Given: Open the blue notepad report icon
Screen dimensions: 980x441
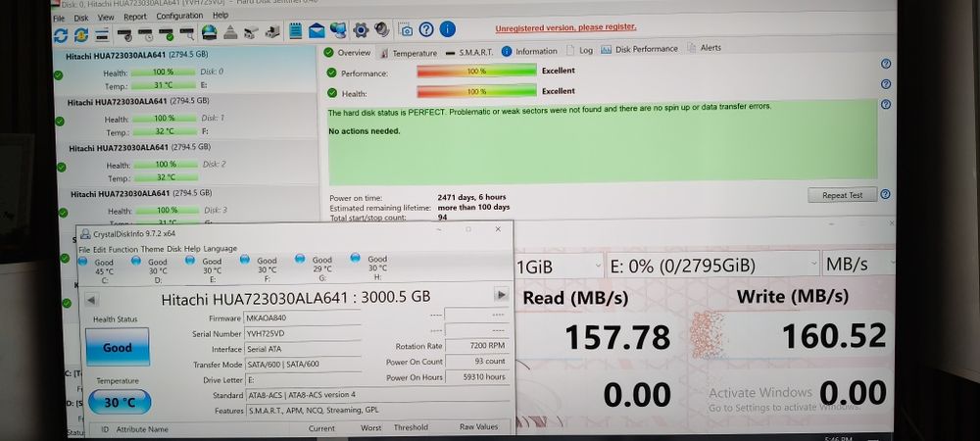Looking at the screenshot, I should tap(296, 30).
